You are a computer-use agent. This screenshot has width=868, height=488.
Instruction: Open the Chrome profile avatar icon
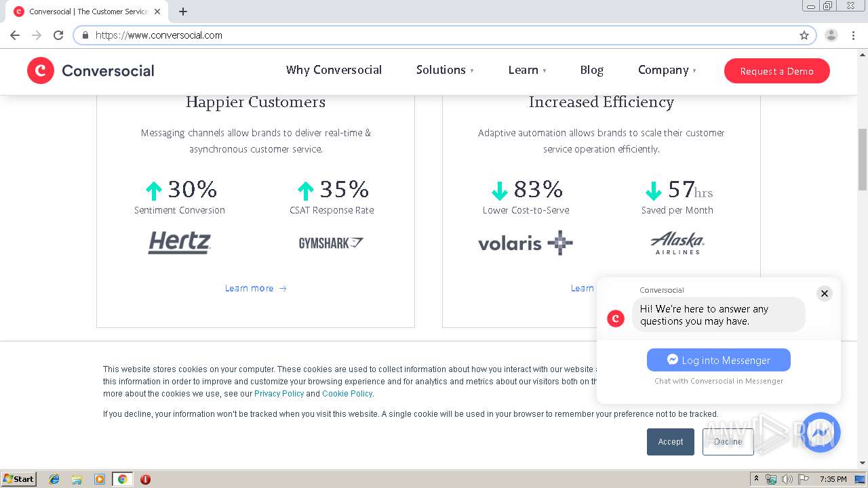click(x=831, y=35)
